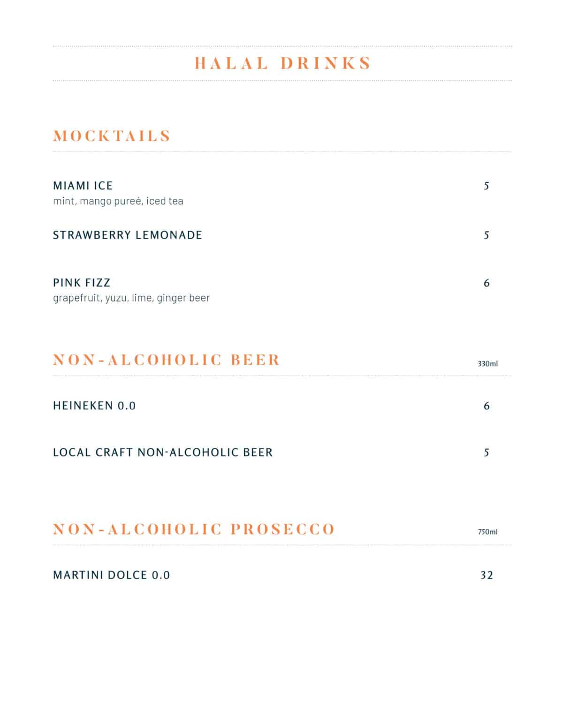Click the HALAL DRINKS page title
The image size is (563, 728).
tap(283, 63)
